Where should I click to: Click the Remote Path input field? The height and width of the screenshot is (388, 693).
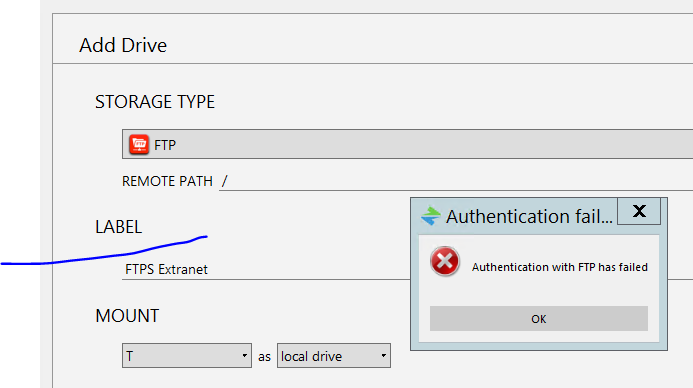pos(456,181)
